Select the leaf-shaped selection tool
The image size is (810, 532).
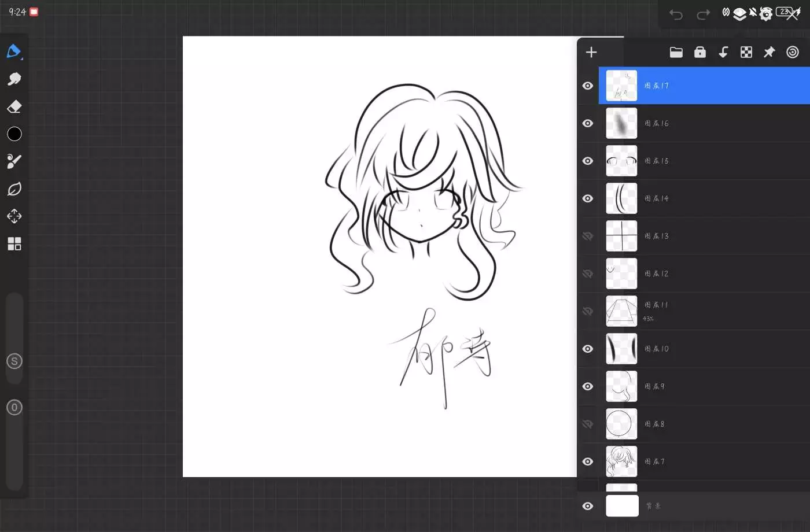click(x=14, y=189)
